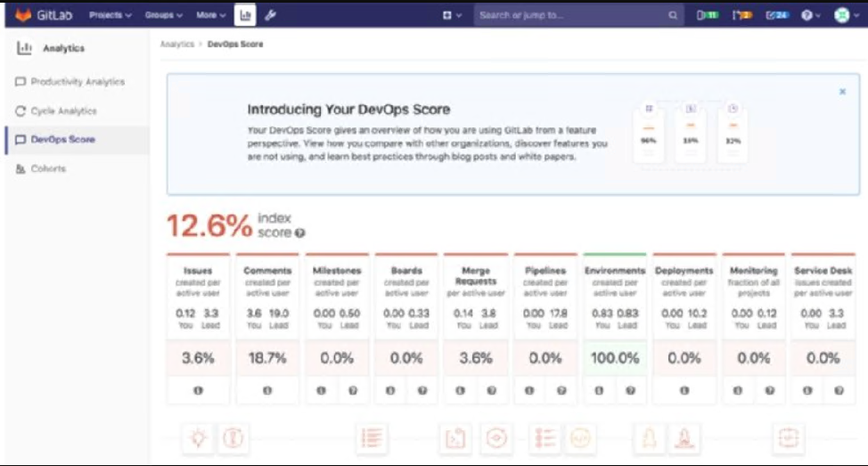Click the Boards card title
The image size is (868, 466).
[x=406, y=271]
